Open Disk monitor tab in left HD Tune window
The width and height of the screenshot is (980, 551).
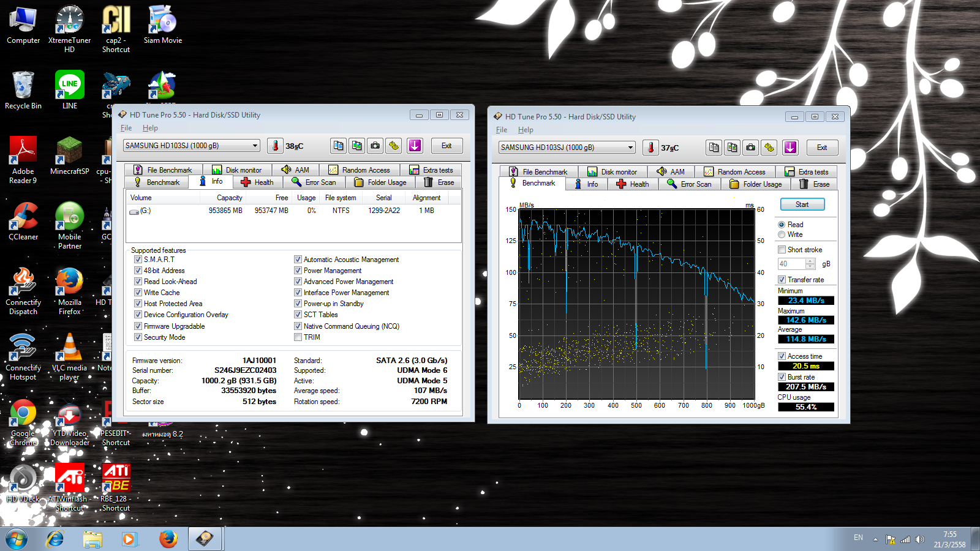pos(237,170)
